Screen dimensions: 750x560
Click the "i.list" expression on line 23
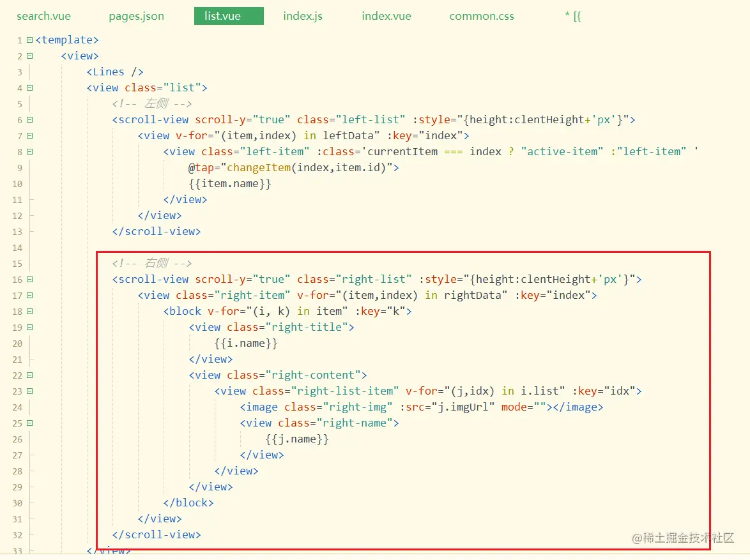click(540, 391)
